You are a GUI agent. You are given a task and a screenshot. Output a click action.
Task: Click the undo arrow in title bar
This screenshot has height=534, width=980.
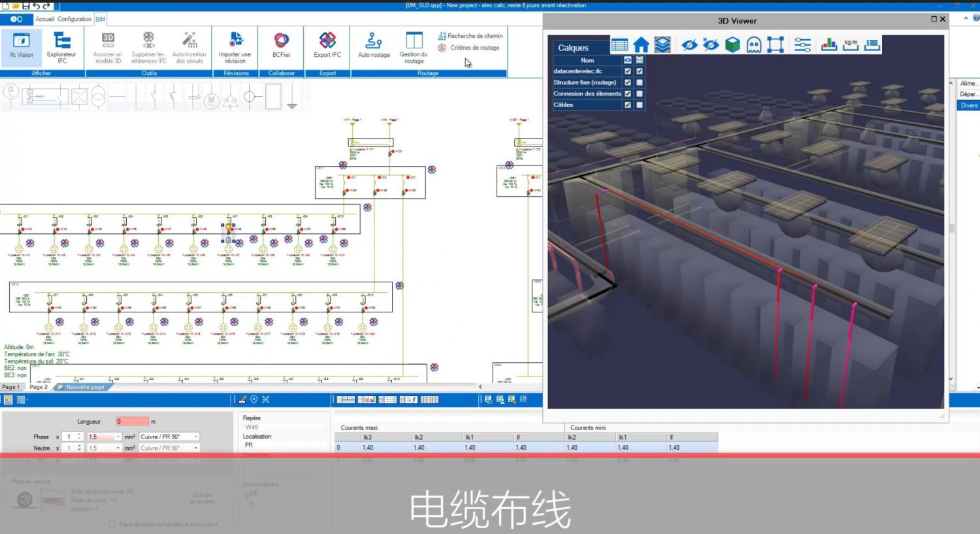[x=36, y=5]
